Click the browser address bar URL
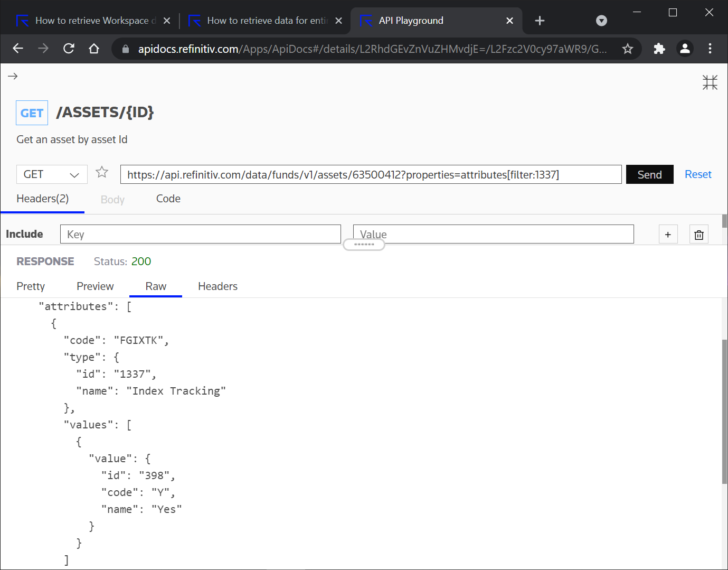The width and height of the screenshot is (728, 570). [372, 49]
